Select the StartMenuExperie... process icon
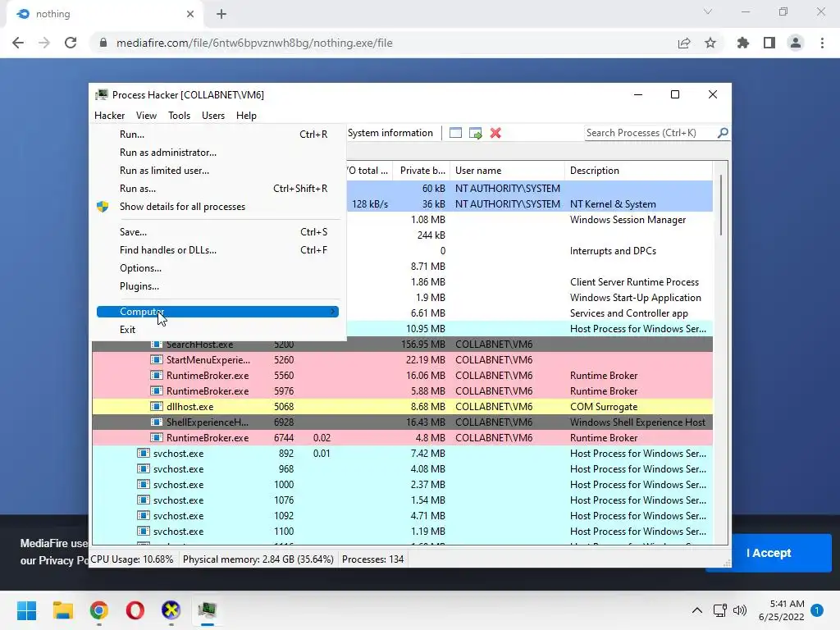The width and height of the screenshot is (840, 630). [x=157, y=360]
